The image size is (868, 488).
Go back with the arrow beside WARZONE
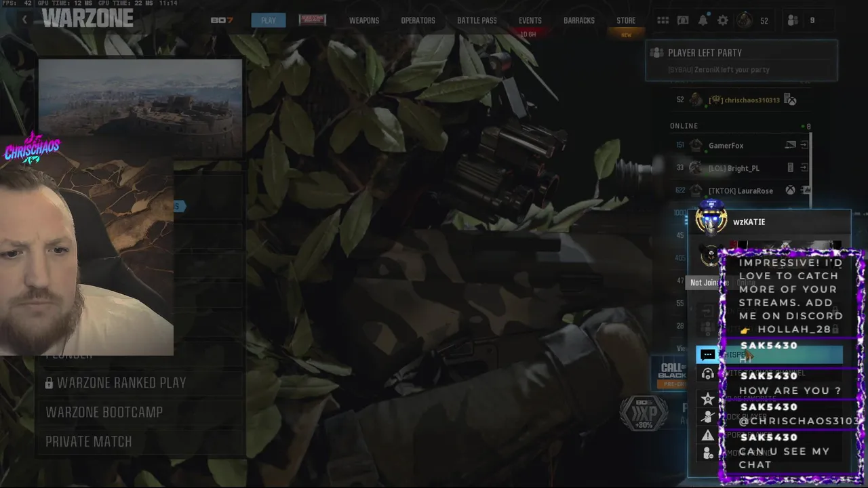coord(25,20)
